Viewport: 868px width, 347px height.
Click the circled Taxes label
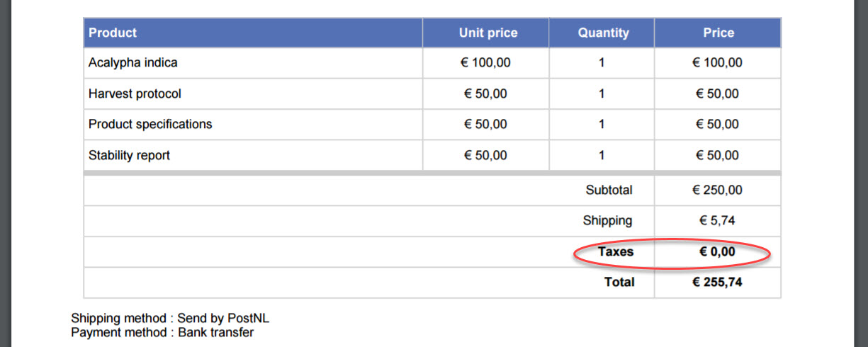coord(615,251)
